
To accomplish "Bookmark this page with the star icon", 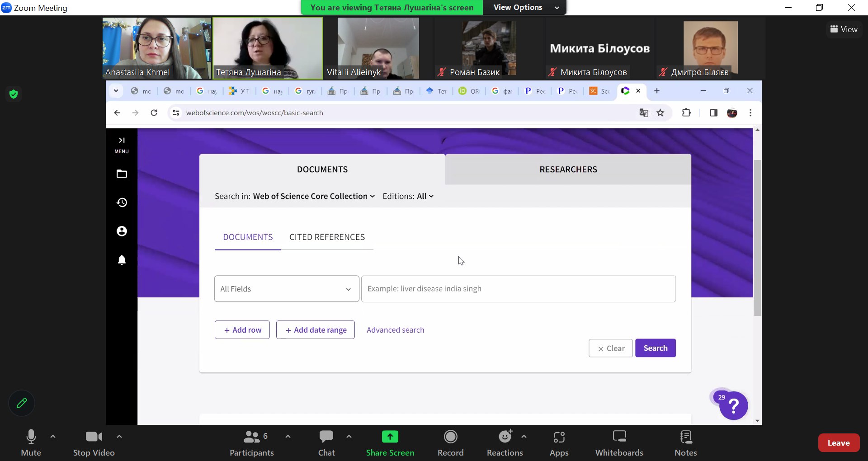I will (660, 113).
